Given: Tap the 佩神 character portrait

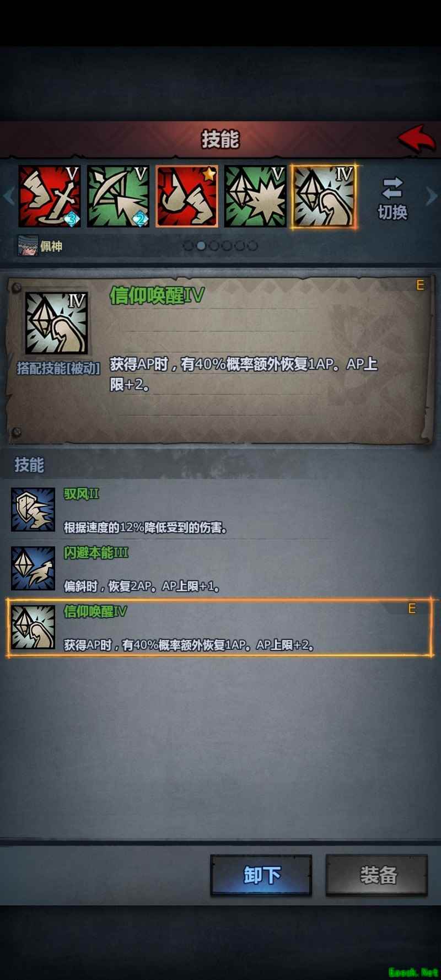Looking at the screenshot, I should tap(28, 246).
